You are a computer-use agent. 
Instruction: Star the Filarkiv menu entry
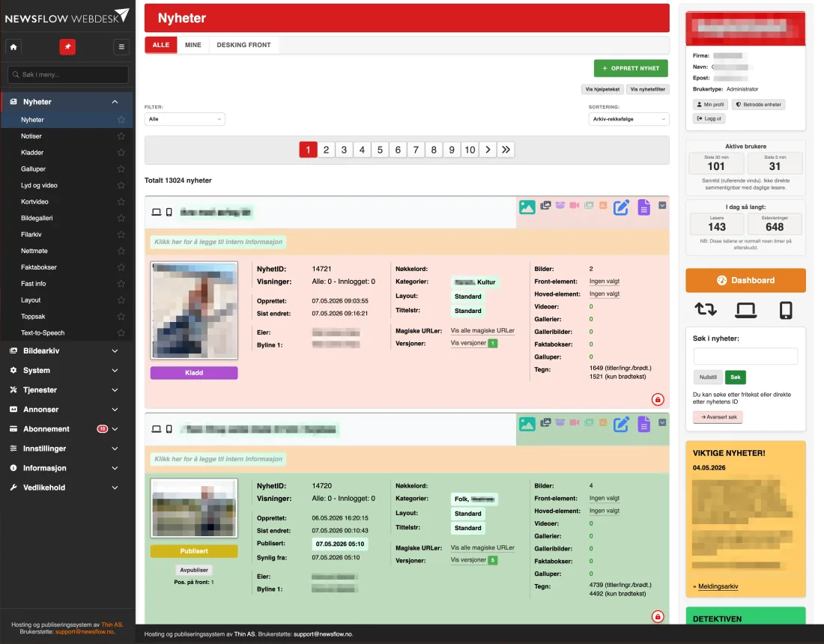click(x=121, y=234)
